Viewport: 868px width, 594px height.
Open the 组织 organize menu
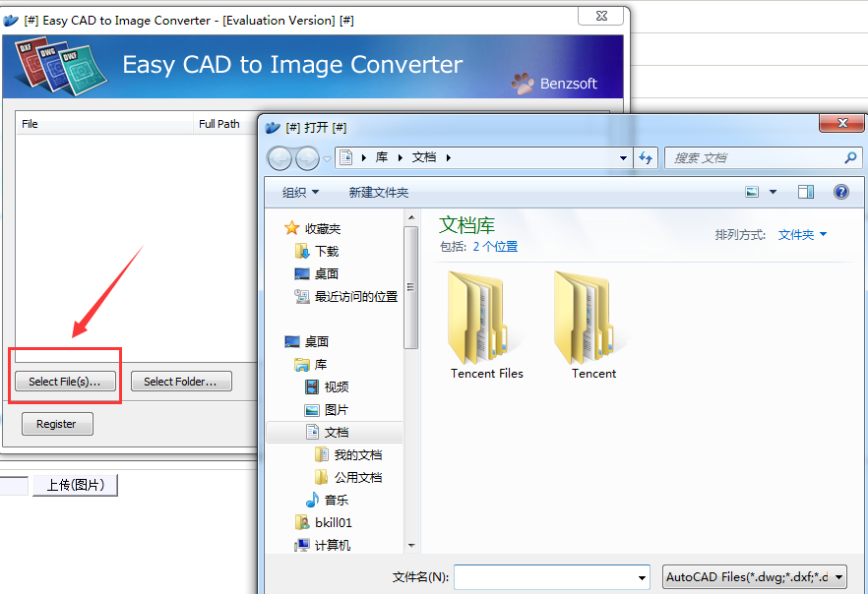point(300,192)
